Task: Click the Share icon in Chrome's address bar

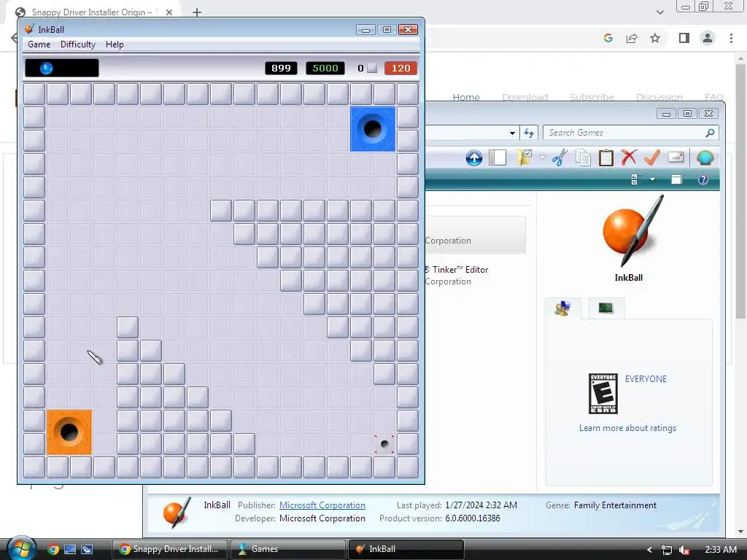Action: tap(632, 38)
